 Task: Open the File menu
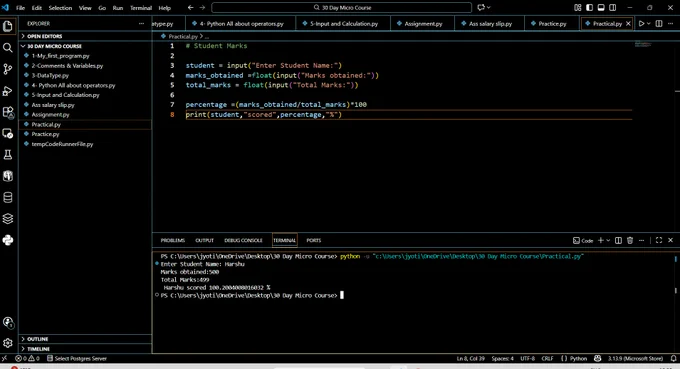pyautogui.click(x=20, y=8)
